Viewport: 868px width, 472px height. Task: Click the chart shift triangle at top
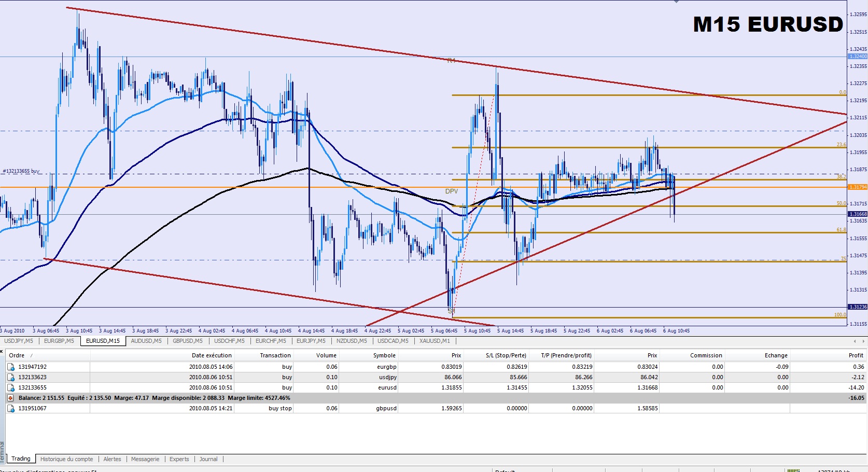click(676, 2)
